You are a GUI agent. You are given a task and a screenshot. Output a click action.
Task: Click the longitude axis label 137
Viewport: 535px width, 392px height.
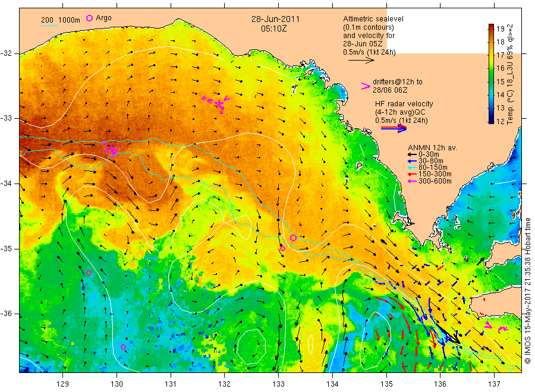[494, 384]
